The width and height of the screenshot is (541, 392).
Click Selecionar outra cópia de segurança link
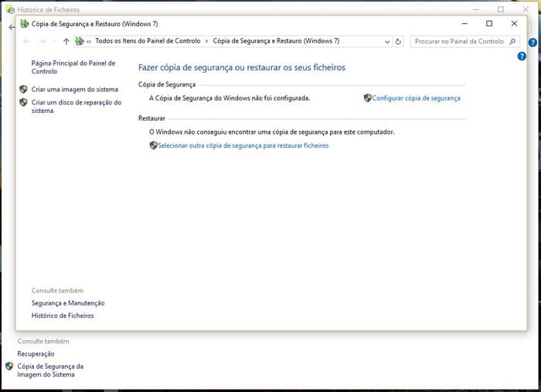pyautogui.click(x=243, y=145)
